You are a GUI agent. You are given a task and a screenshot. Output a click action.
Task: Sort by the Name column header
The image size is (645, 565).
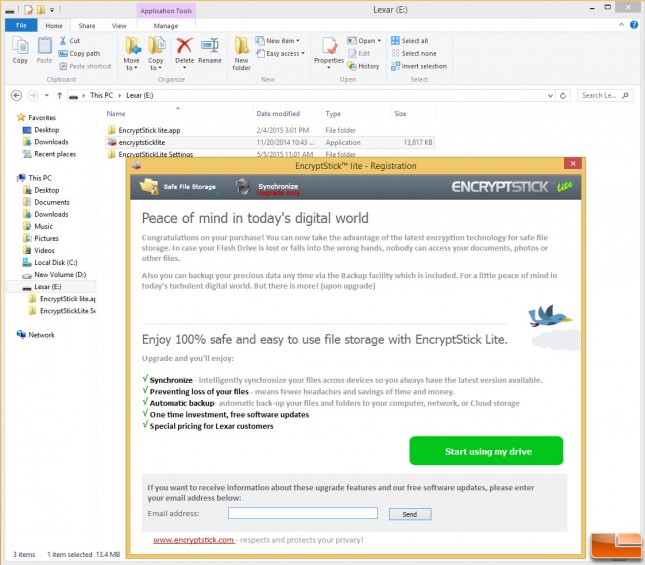click(116, 113)
